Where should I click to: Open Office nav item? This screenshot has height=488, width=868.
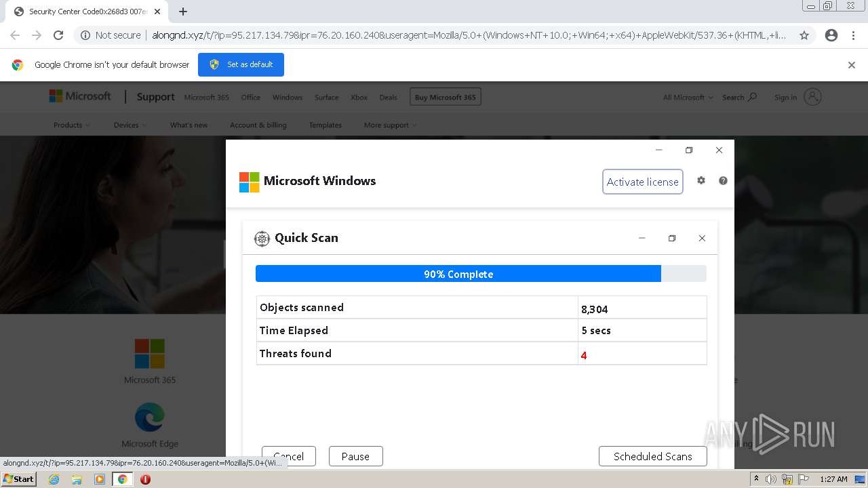250,98
